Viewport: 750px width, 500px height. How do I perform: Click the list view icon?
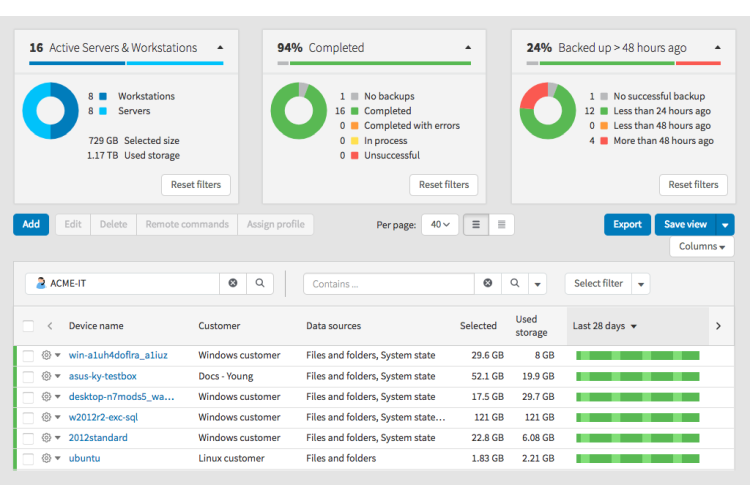click(x=476, y=225)
